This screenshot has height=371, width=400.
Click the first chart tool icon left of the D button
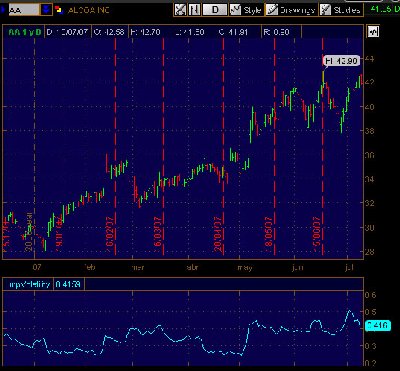click(180, 10)
